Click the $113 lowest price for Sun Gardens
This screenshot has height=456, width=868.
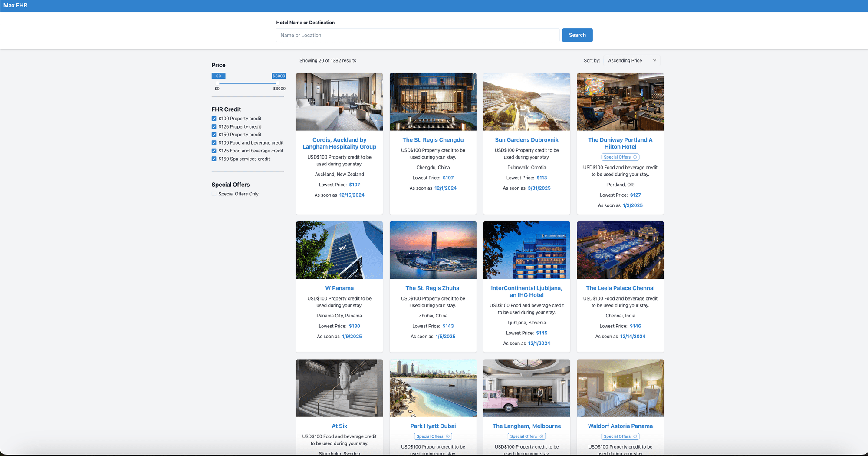542,178
